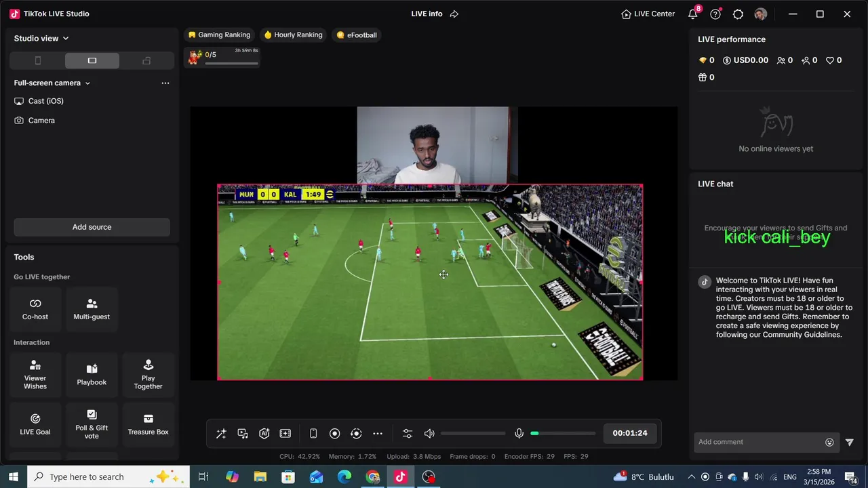The width and height of the screenshot is (868, 488).
Task: Open the clip highlights film icon
Action: point(285,434)
